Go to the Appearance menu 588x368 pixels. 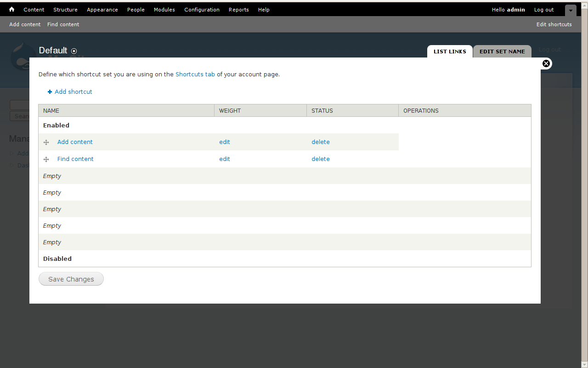[x=102, y=10]
